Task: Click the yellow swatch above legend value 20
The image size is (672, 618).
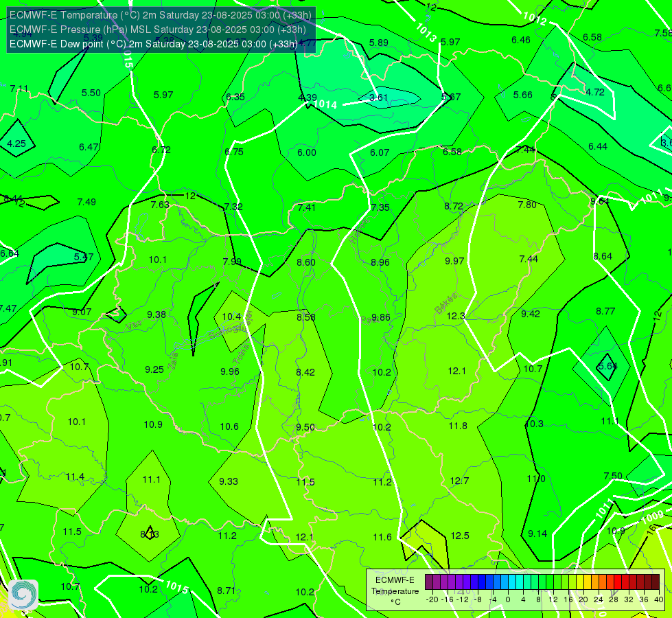Action: coord(580,582)
